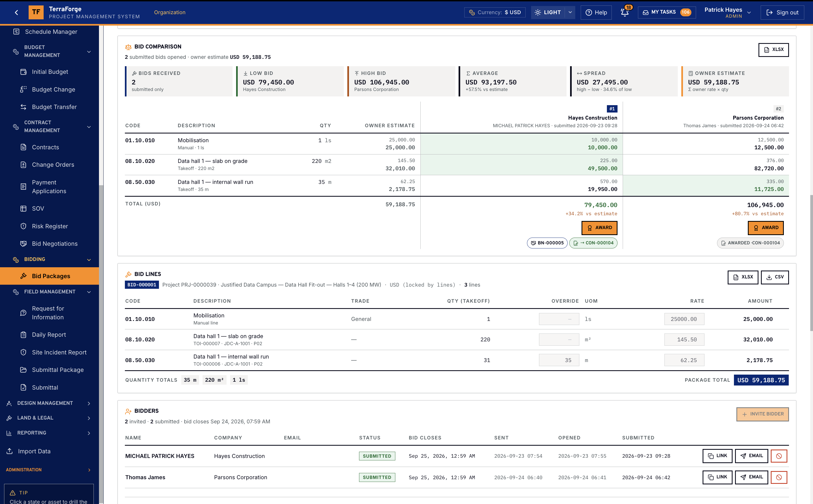Open the CON-000104 contract link

point(593,243)
